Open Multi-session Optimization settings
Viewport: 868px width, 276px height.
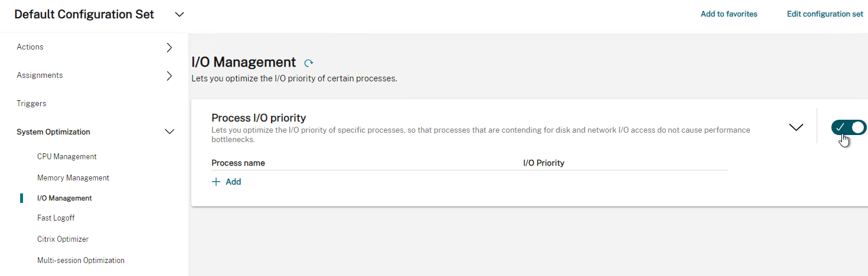81,260
